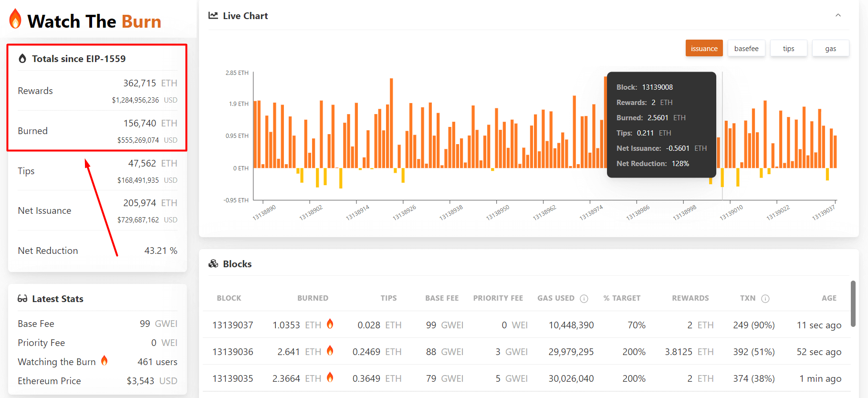
Task: Click the Blocks table vertical scrollbar
Action: point(853,304)
